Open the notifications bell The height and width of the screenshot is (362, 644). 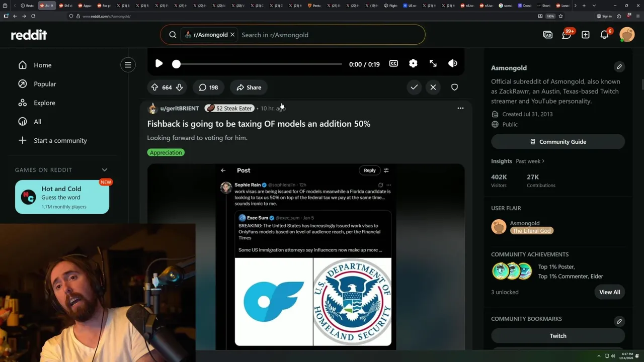[605, 35]
